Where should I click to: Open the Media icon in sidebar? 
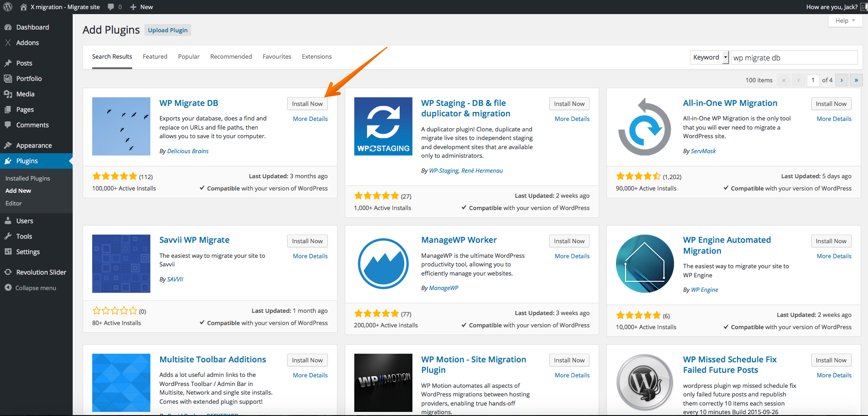coord(8,94)
